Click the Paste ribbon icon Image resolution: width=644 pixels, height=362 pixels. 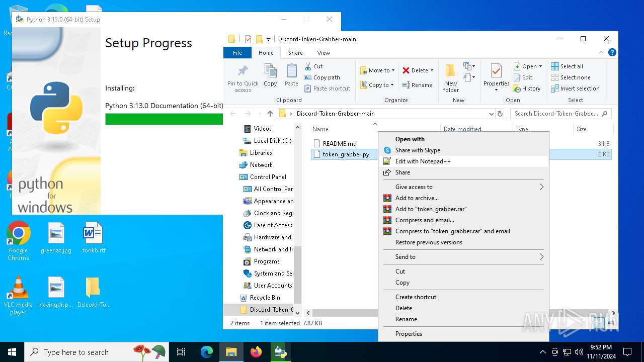click(291, 71)
